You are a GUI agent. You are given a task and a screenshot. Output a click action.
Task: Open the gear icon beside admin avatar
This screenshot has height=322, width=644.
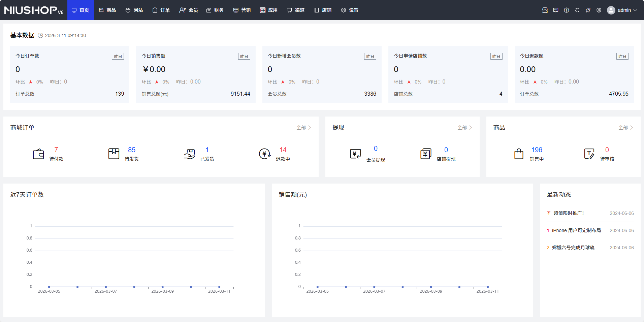pyautogui.click(x=599, y=10)
